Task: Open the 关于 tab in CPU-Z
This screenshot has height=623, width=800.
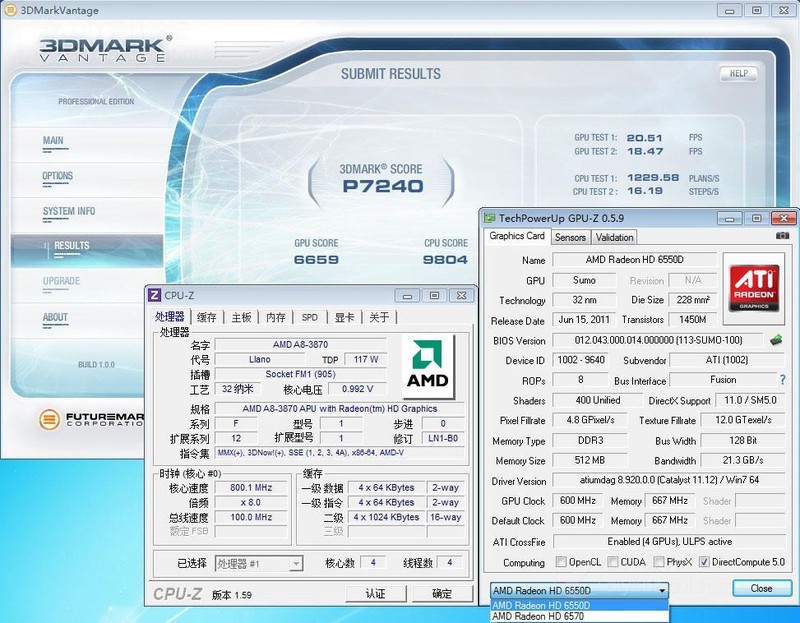Action: (x=379, y=317)
